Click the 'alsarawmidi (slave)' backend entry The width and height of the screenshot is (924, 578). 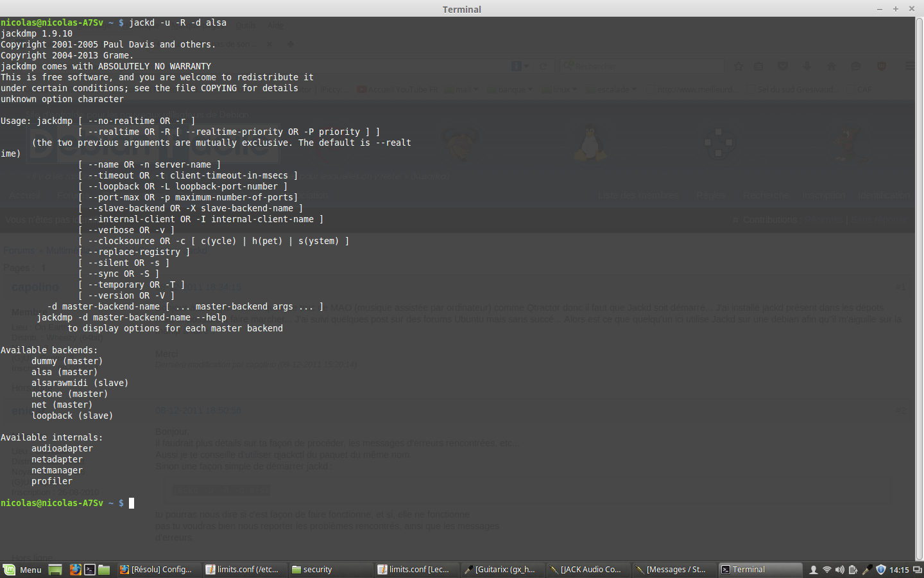(x=80, y=383)
